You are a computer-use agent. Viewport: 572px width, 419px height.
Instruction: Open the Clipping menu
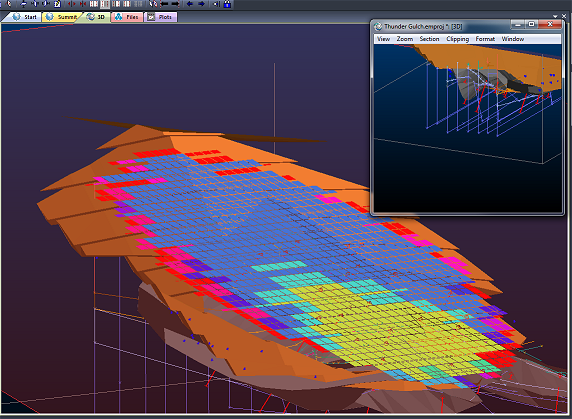458,39
